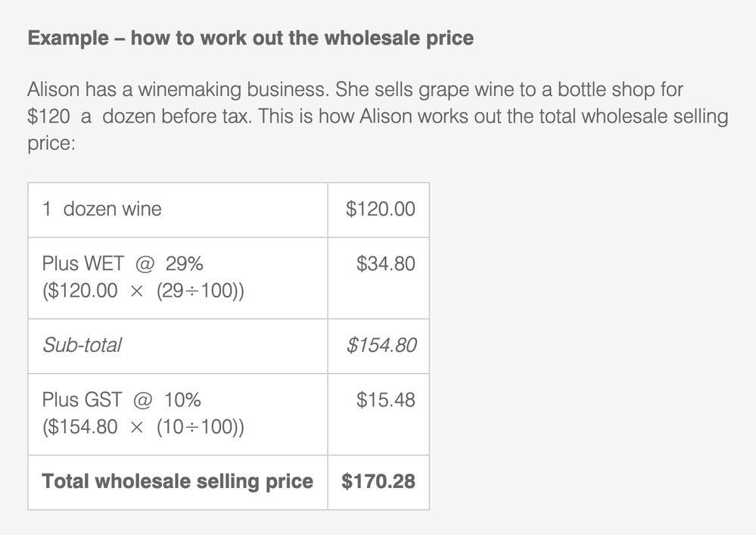Click the $34.80 WET amount
This screenshot has width=756, height=535.
(386, 264)
